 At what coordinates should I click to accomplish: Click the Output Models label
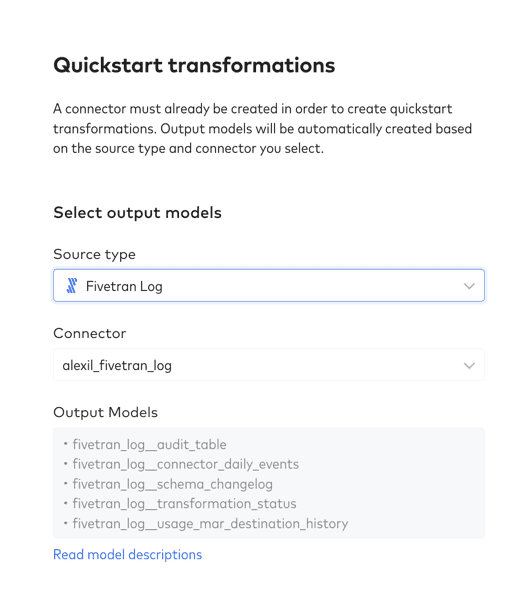click(x=106, y=412)
